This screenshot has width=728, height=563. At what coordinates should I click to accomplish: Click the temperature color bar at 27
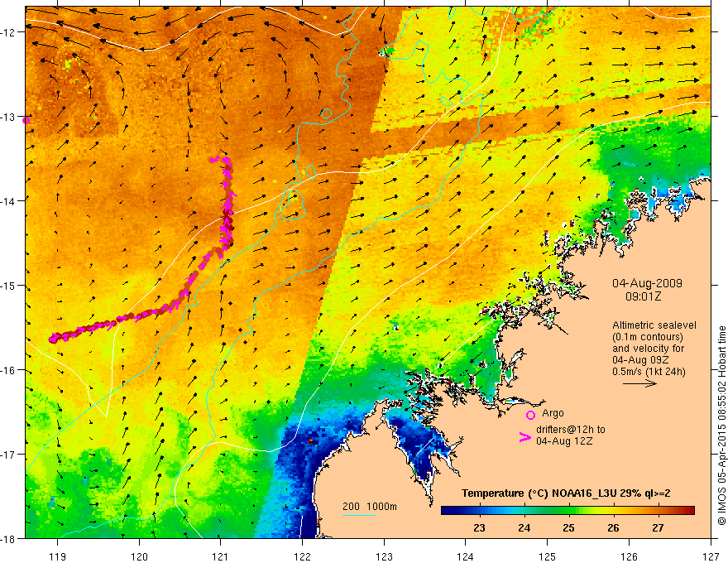(658, 511)
